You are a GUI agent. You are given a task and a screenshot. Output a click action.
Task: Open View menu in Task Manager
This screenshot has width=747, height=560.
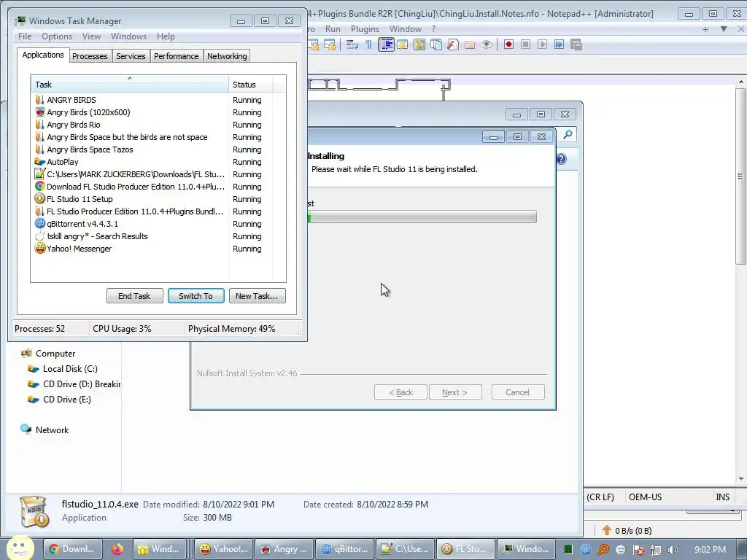point(91,36)
